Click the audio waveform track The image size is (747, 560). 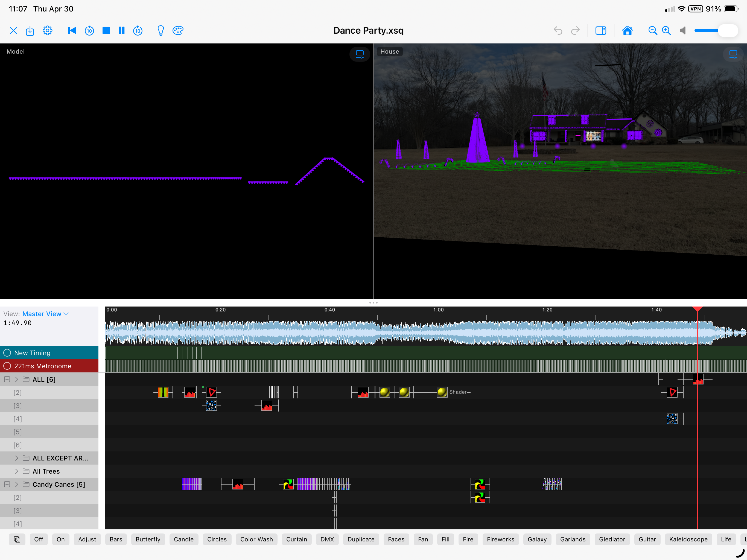pos(426,333)
